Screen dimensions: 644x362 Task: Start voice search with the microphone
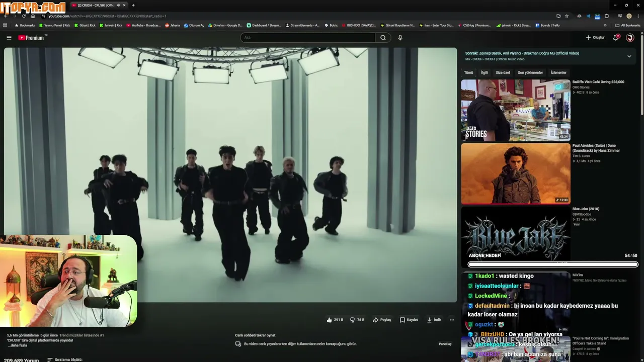click(400, 38)
